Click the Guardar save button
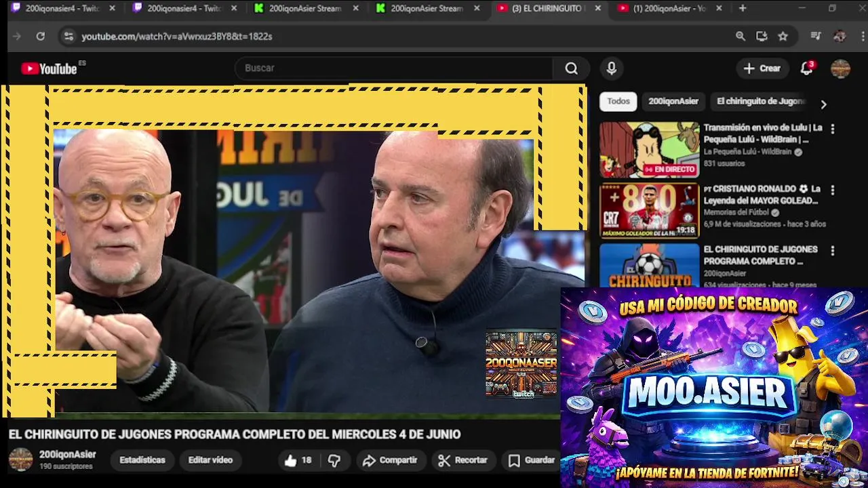 (x=532, y=460)
